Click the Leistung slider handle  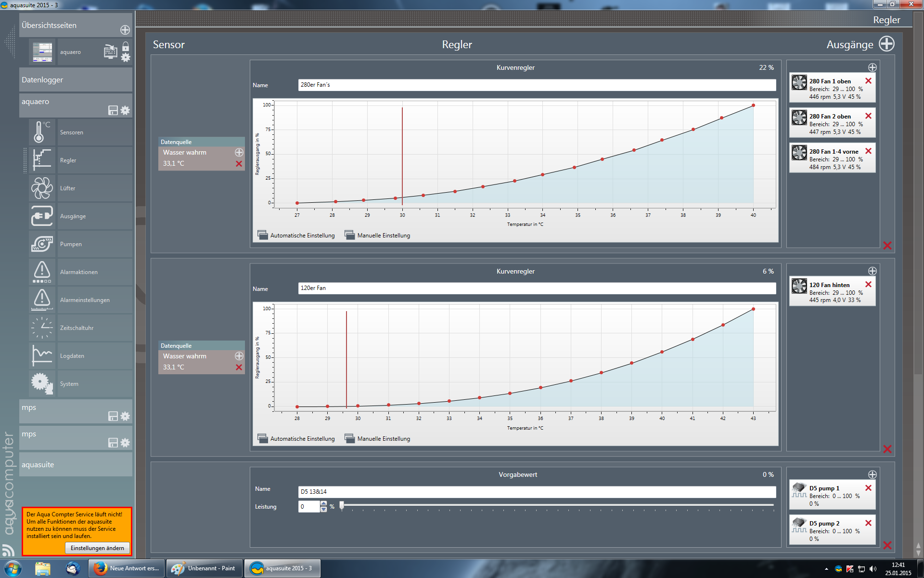coord(342,505)
